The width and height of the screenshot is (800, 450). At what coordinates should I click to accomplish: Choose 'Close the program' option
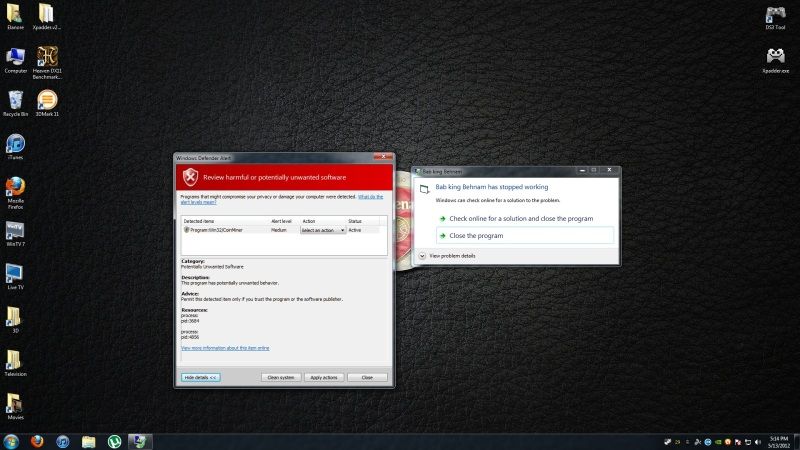[476, 236]
